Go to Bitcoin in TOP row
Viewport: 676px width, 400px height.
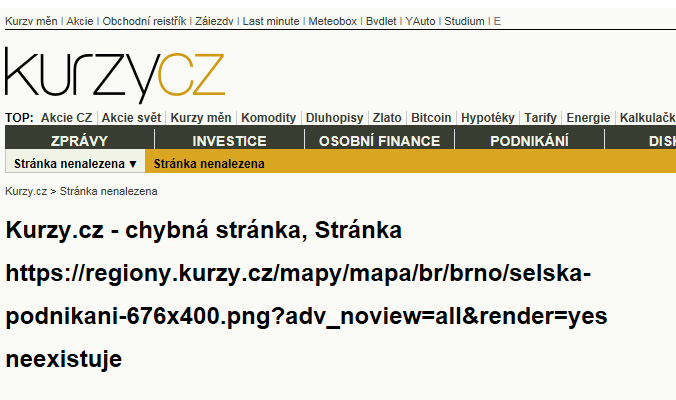(431, 118)
